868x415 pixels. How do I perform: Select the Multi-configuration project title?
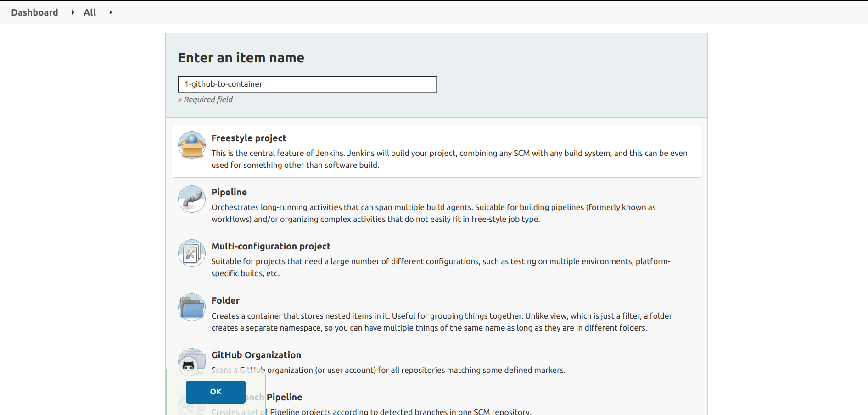[x=271, y=246]
